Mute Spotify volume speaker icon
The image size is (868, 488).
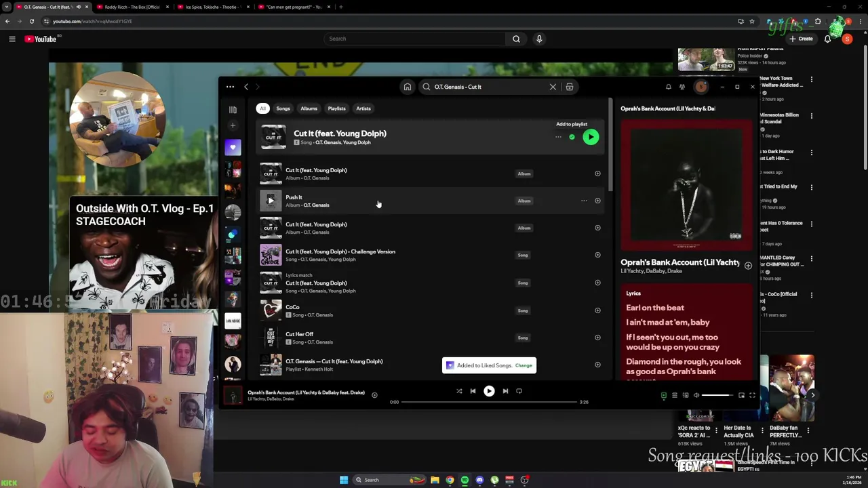pos(696,395)
